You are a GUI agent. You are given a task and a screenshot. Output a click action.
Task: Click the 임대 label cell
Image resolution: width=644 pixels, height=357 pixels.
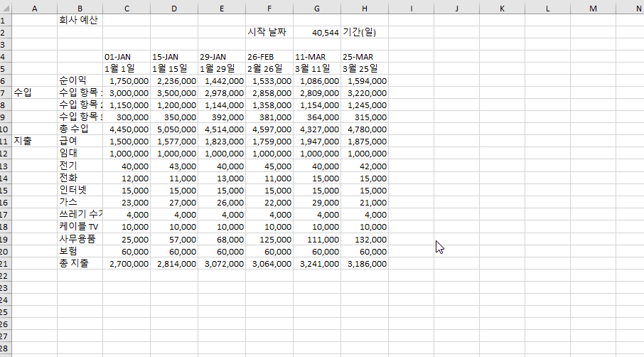[80, 154]
